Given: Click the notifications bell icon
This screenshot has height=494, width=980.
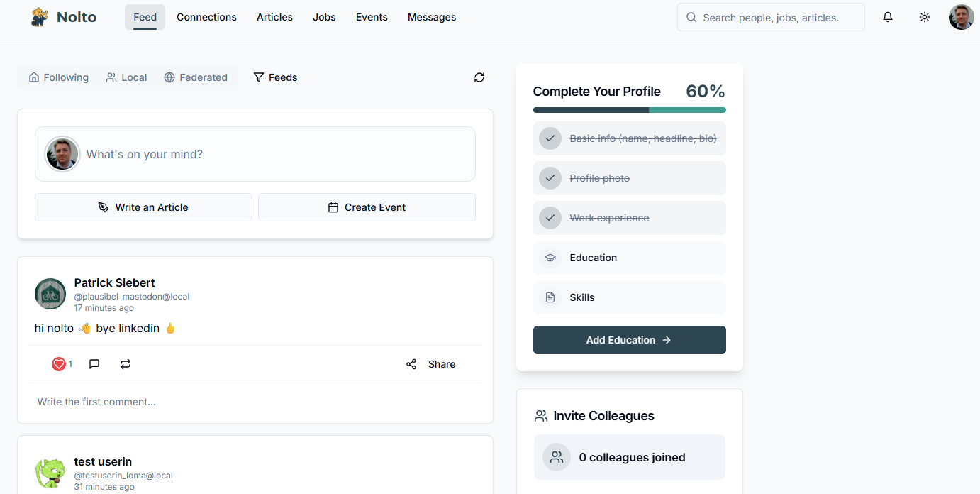Looking at the screenshot, I should coord(887,17).
